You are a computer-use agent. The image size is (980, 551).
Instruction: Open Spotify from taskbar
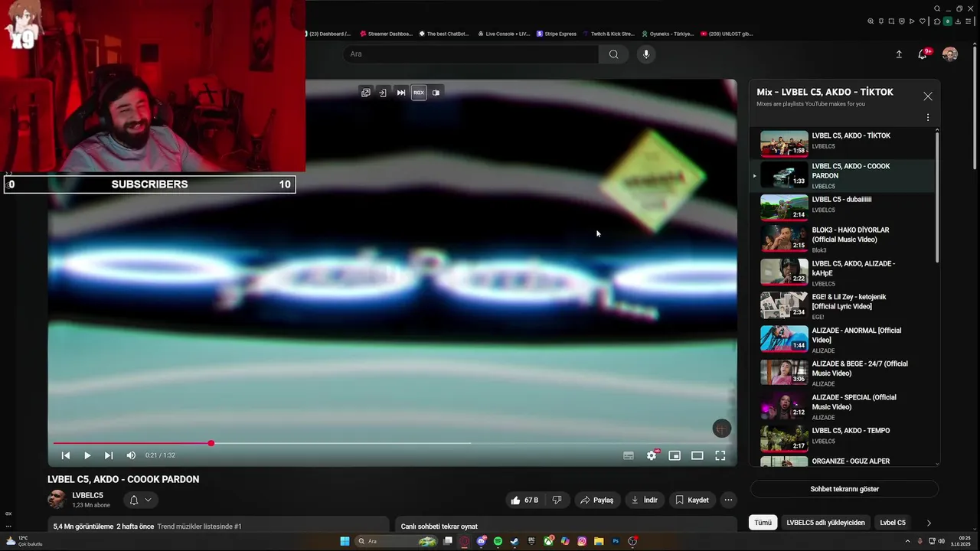(x=498, y=541)
